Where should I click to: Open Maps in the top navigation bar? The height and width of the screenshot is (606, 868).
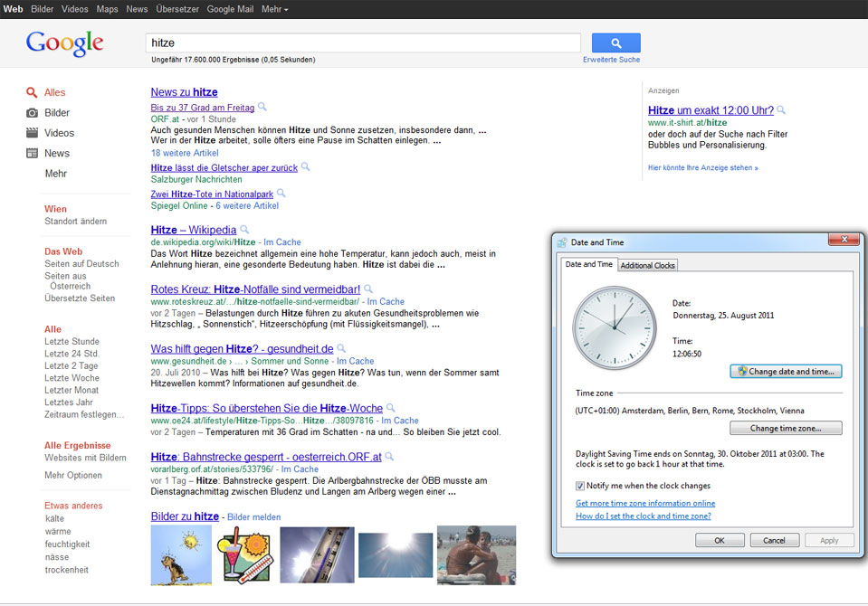click(x=107, y=9)
